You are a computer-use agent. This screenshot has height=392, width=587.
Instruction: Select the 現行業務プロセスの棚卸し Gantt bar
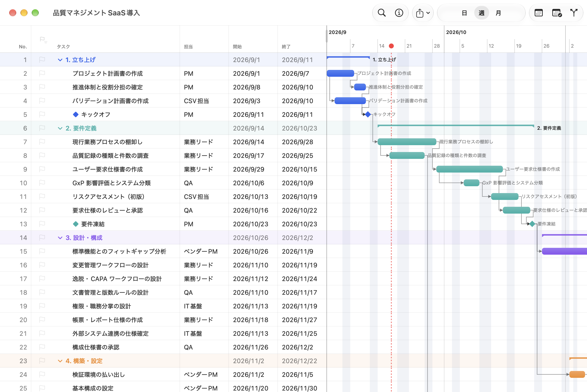point(407,142)
